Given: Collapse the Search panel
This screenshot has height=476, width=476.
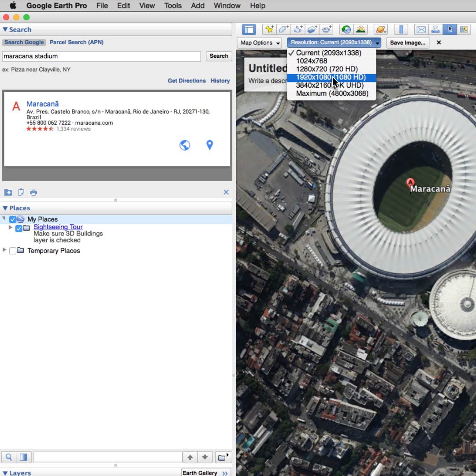Looking at the screenshot, I should (5, 30).
